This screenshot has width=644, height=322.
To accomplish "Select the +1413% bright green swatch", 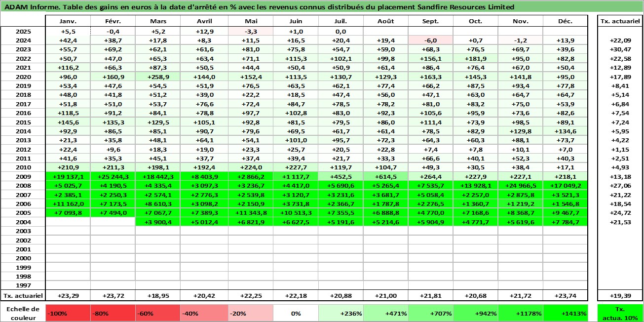I will coord(566,313).
